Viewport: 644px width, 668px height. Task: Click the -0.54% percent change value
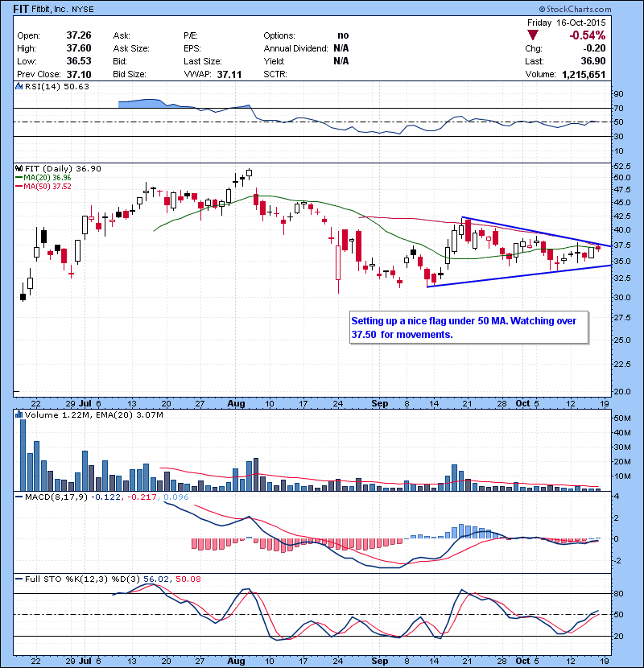point(588,35)
